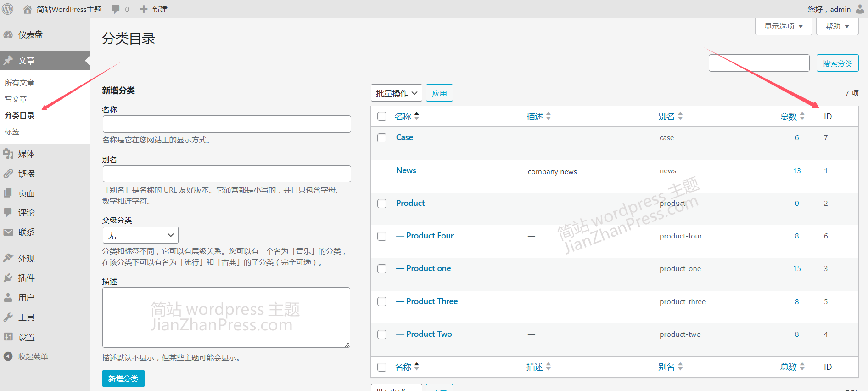The image size is (868, 391).
Task: Go to 标签 tags submenu item
Action: 12,131
